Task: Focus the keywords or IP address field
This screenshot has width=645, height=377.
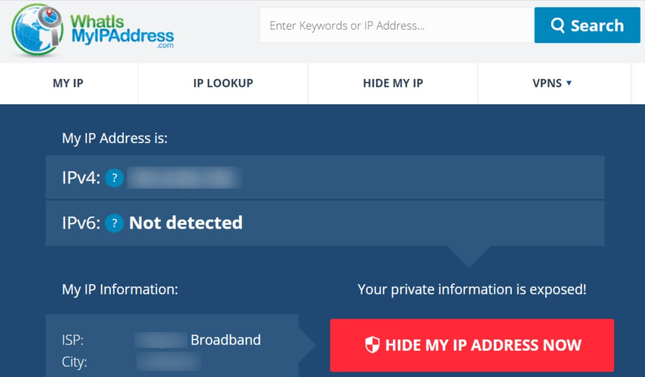Action: tap(397, 25)
